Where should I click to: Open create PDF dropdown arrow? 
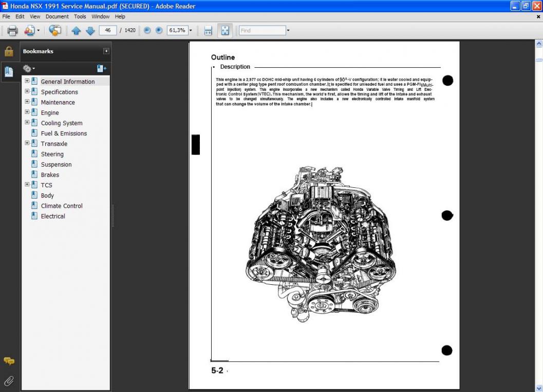coord(38,31)
